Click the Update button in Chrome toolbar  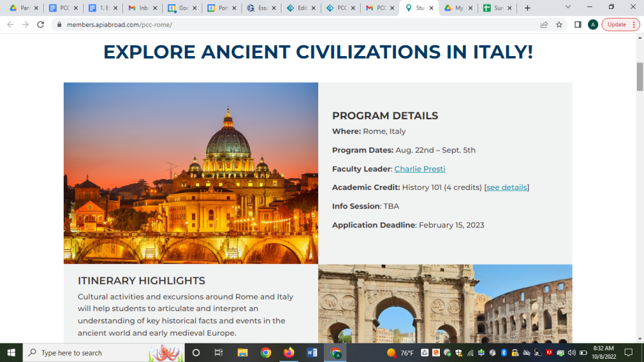620,24
